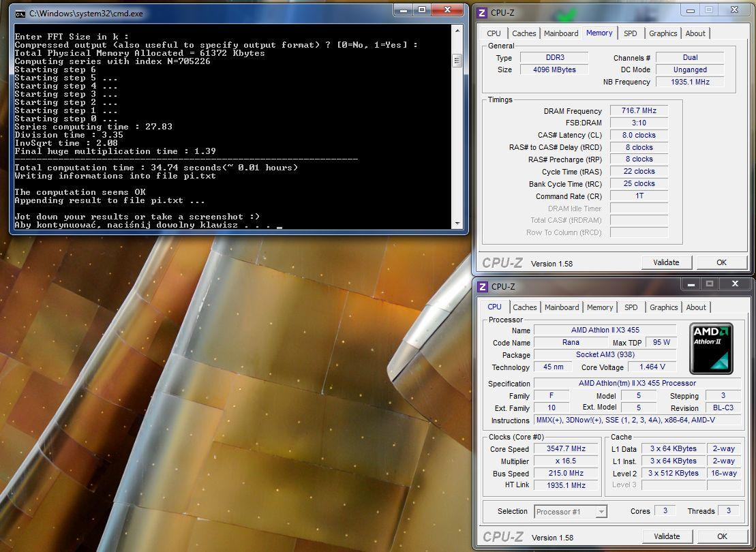Click DC Mode Unganged field
The height and width of the screenshot is (552, 756).
pyautogui.click(x=690, y=70)
